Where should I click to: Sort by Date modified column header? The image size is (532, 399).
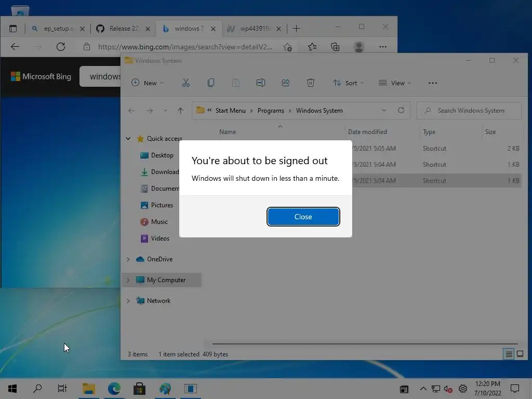click(367, 132)
